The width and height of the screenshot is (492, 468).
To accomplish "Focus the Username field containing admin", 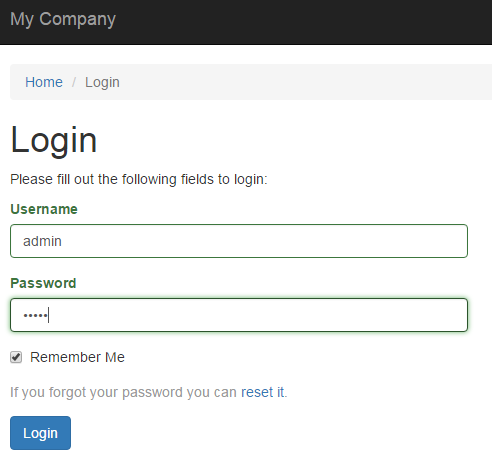I will pos(239,241).
